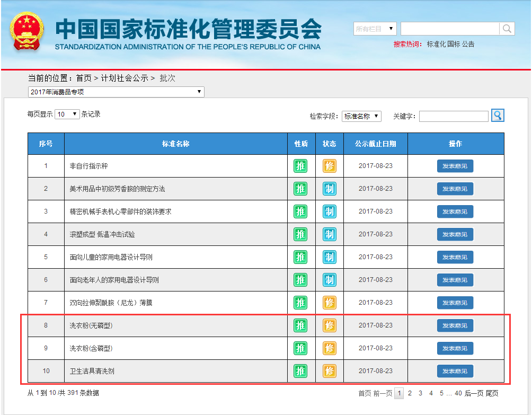The image size is (532, 415).
Task: Click green 推 icon for 卫生洁具清洗剂
Action: tap(300, 371)
